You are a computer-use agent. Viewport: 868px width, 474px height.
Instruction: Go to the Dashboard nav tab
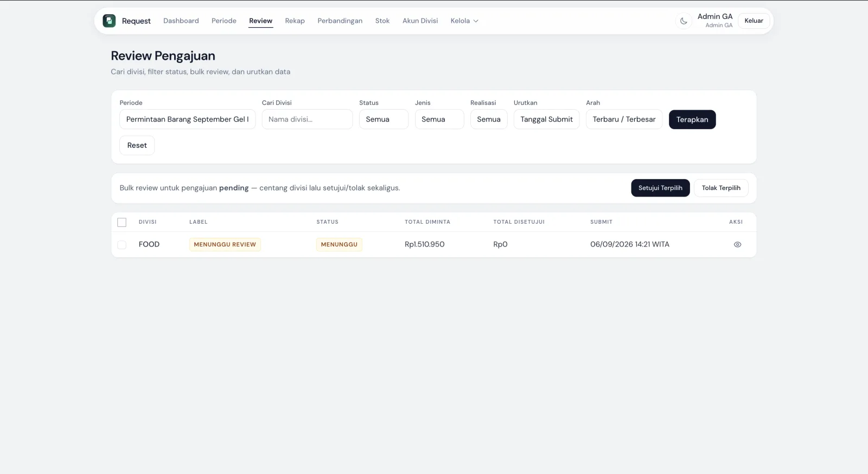181,21
